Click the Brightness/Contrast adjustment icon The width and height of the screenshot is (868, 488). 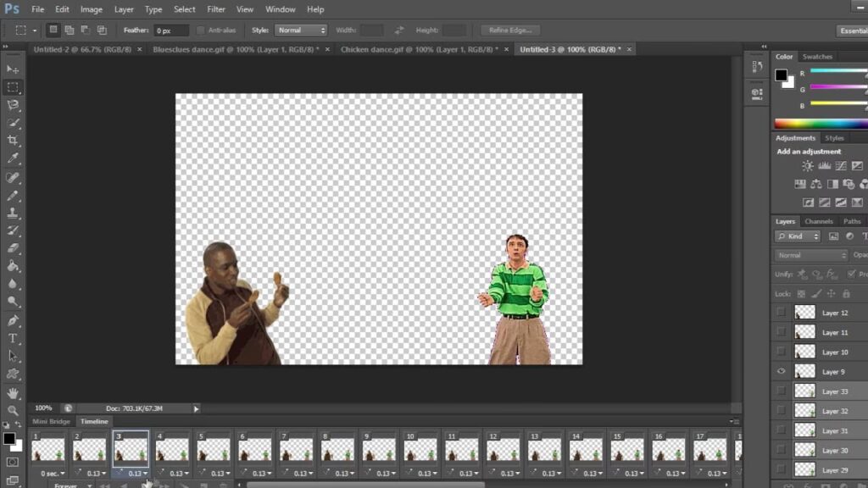[x=808, y=167]
